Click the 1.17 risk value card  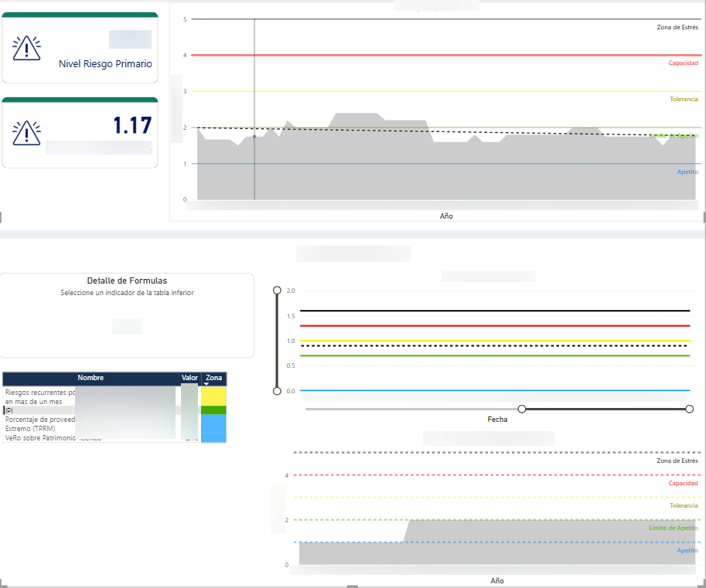pos(131,126)
